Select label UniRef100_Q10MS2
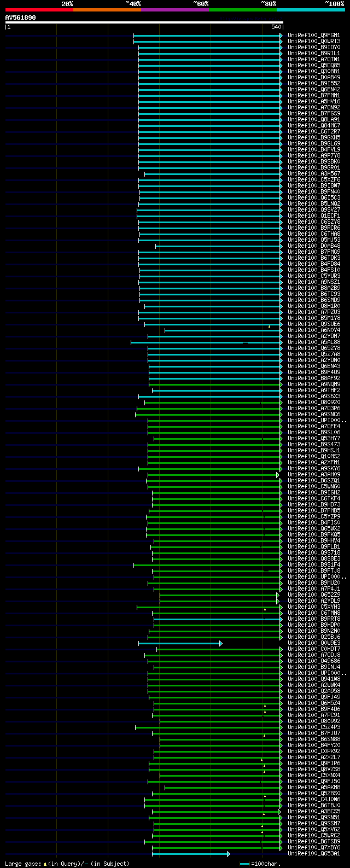This screenshot has height=868, width=350. coord(314,457)
